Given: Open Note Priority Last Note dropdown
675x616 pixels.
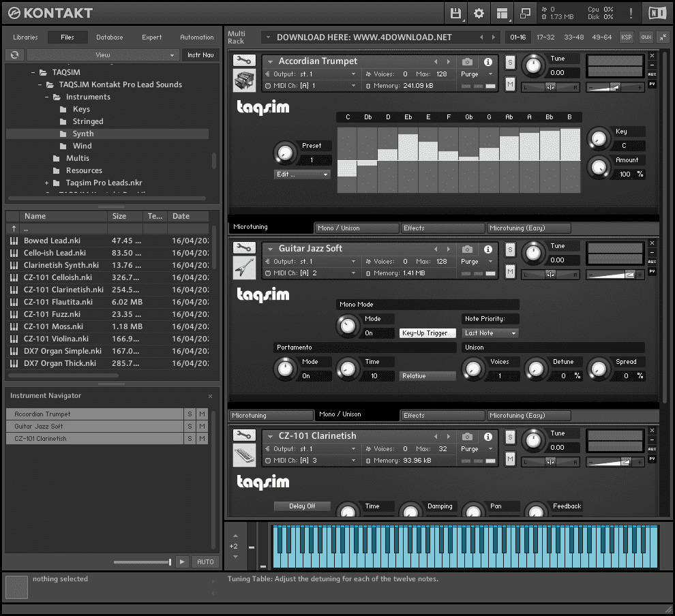Looking at the screenshot, I should [490, 333].
